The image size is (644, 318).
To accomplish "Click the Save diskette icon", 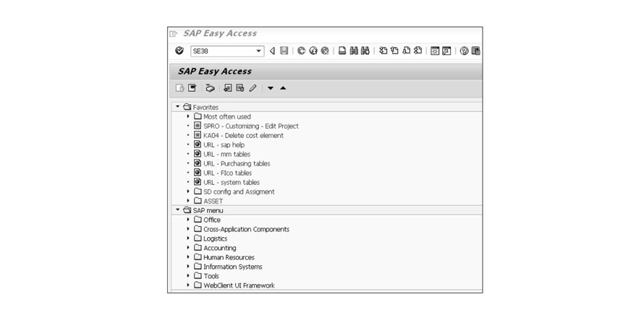I will click(284, 51).
